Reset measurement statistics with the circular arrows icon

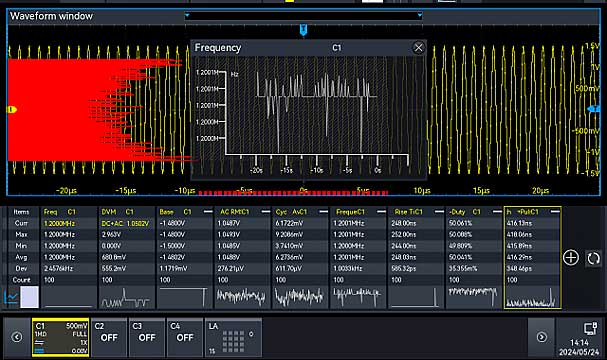(x=593, y=258)
